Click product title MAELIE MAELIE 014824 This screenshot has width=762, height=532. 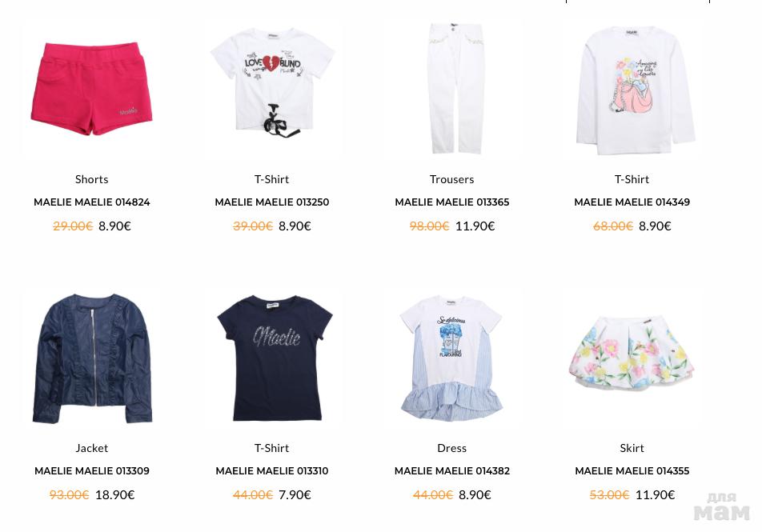tap(91, 202)
